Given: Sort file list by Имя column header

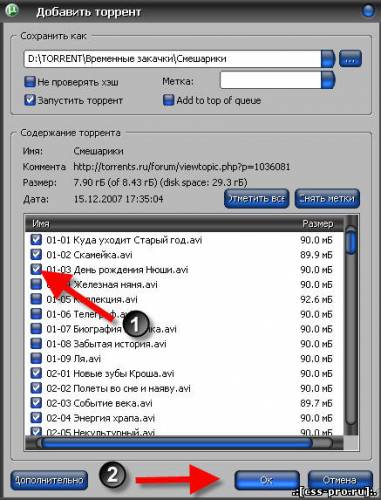Looking at the screenshot, I should (41, 224).
